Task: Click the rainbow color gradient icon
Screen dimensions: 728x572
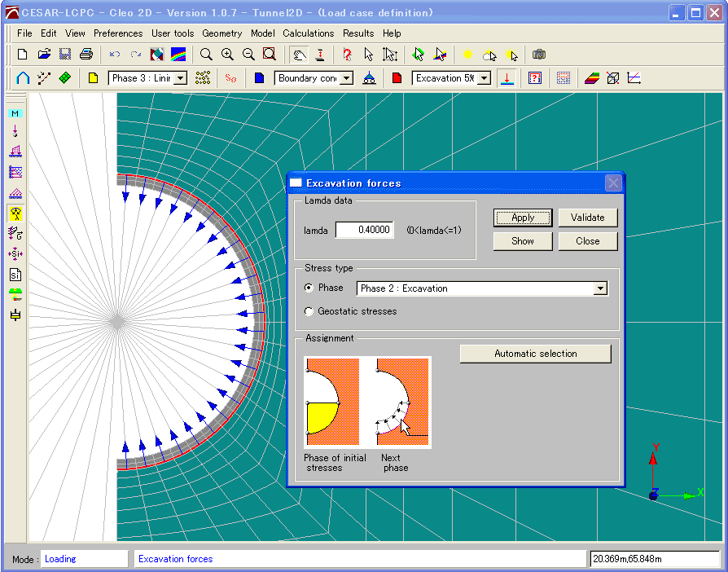Action: click(x=178, y=55)
